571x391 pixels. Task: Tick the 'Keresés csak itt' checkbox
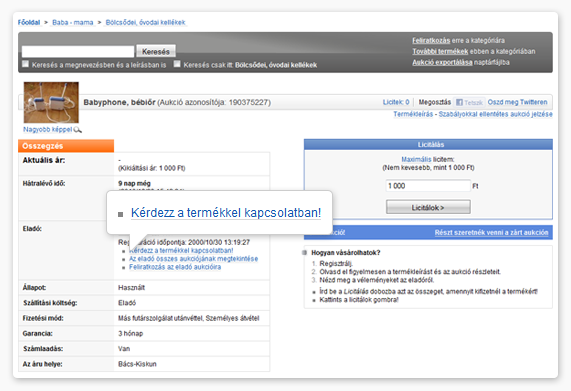[x=177, y=64]
